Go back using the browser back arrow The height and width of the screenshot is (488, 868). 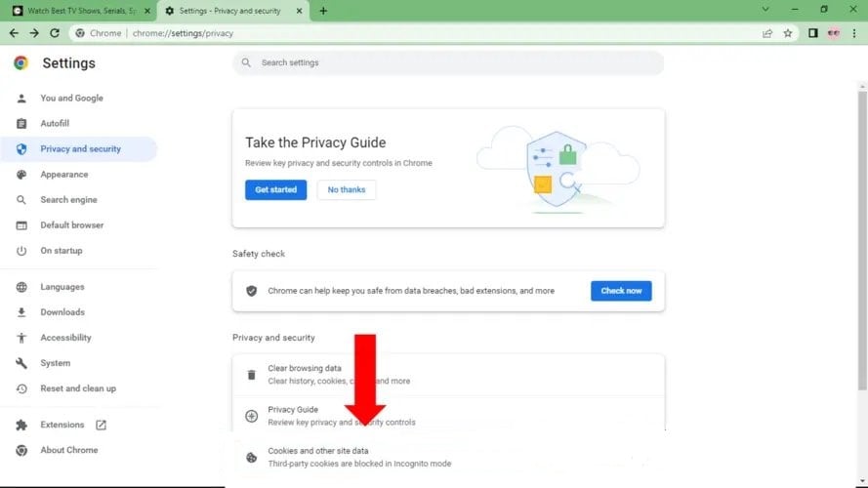point(14,33)
